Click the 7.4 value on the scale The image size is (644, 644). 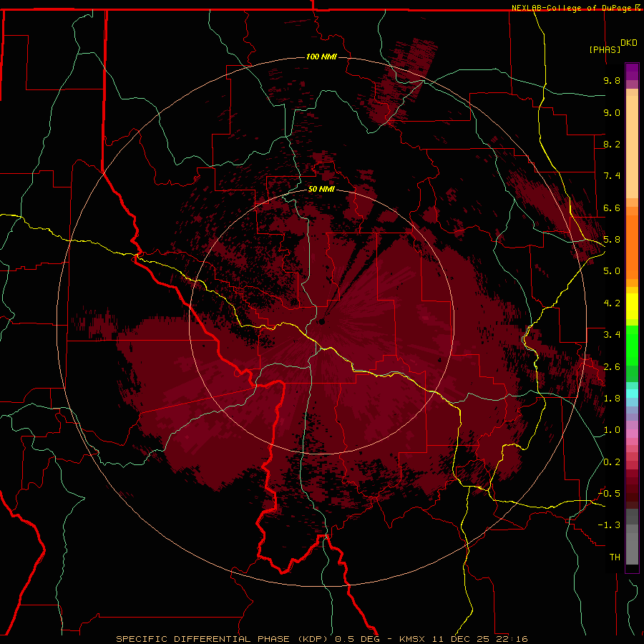pos(612,176)
